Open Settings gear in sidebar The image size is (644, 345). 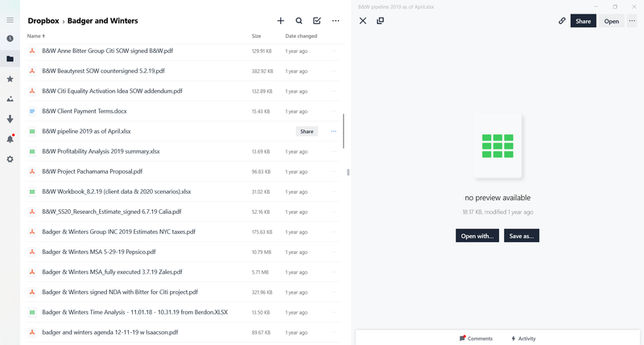coord(10,159)
